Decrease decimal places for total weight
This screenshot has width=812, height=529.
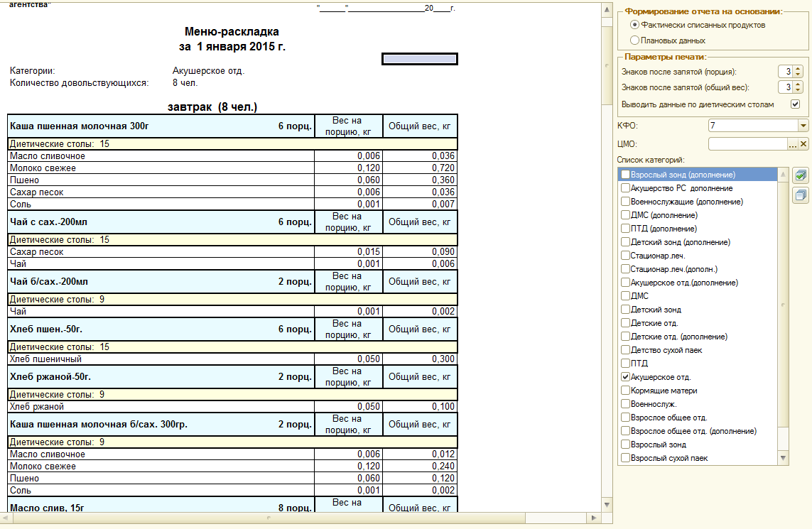(x=798, y=90)
